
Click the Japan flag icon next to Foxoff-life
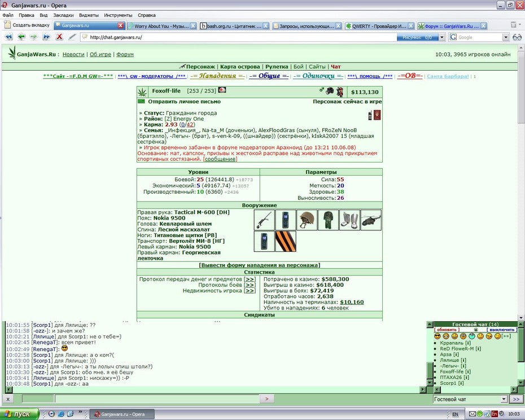click(x=222, y=90)
